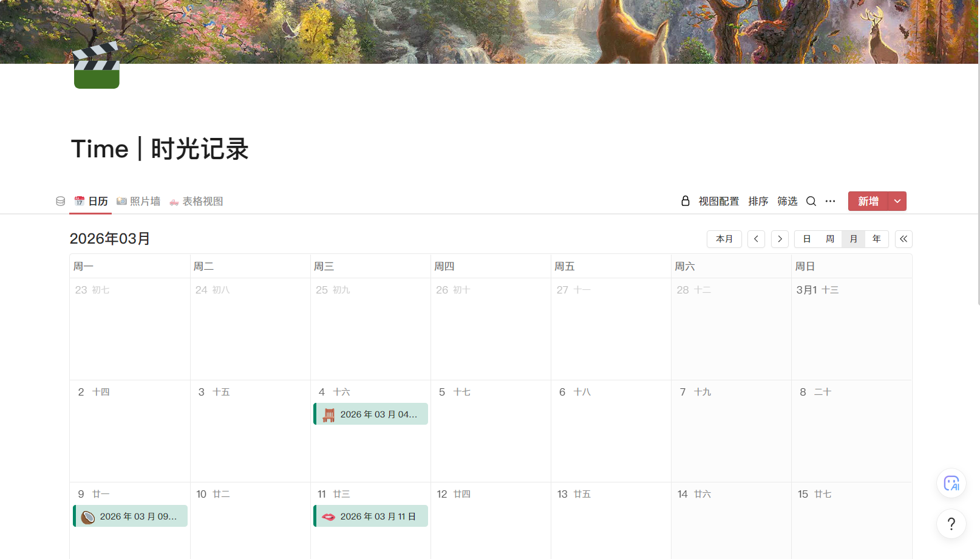Viewport: 980px width, 559px height.
Task: Open the AI assistant floating button
Action: click(x=951, y=484)
